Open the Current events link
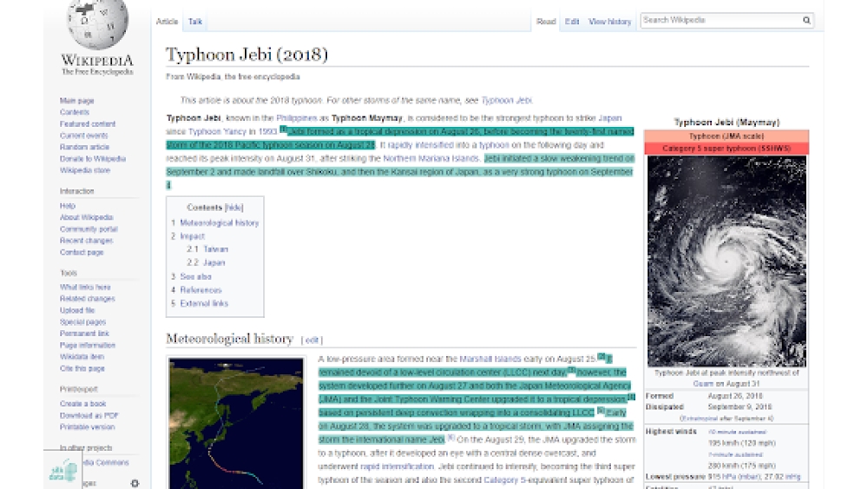 (x=83, y=135)
